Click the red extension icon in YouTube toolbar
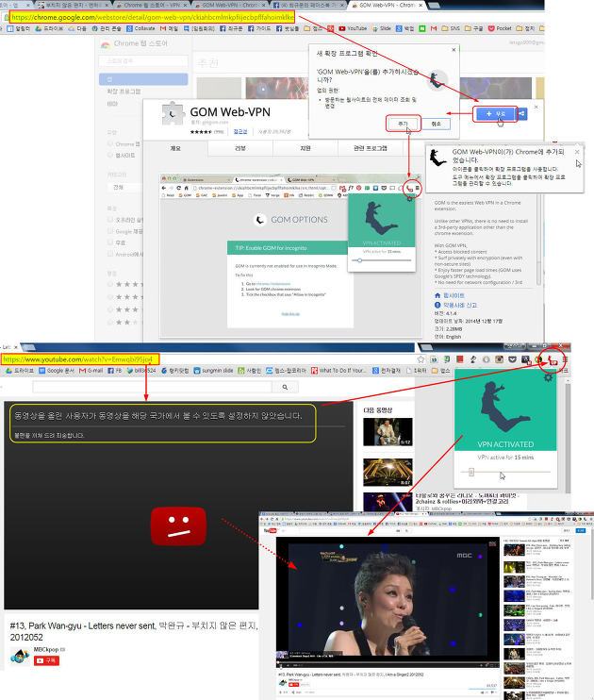 [x=460, y=359]
